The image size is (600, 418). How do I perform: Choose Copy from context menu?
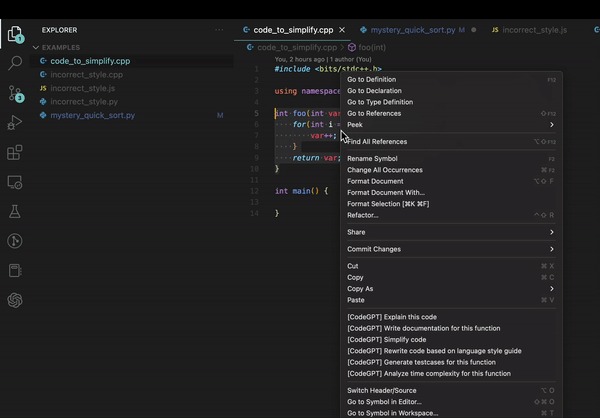pos(451,278)
